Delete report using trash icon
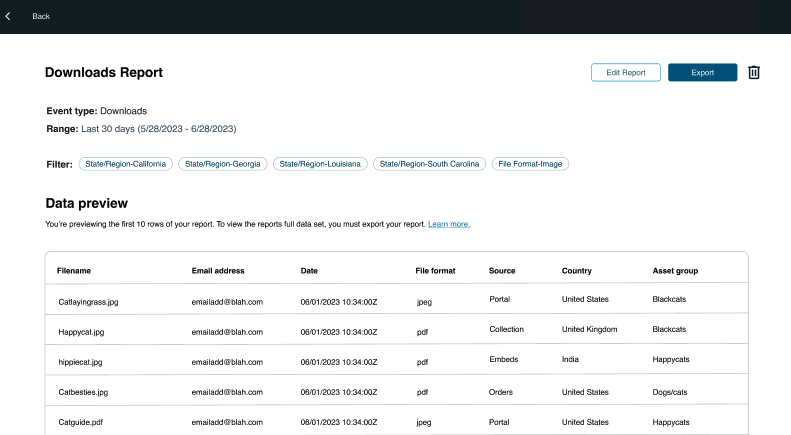 click(754, 72)
